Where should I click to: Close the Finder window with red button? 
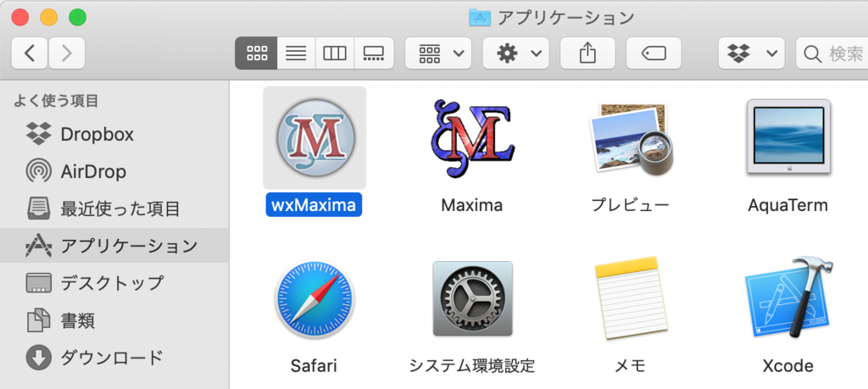[20, 17]
